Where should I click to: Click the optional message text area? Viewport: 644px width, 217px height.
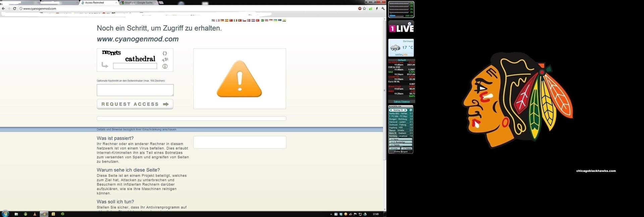tap(135, 90)
